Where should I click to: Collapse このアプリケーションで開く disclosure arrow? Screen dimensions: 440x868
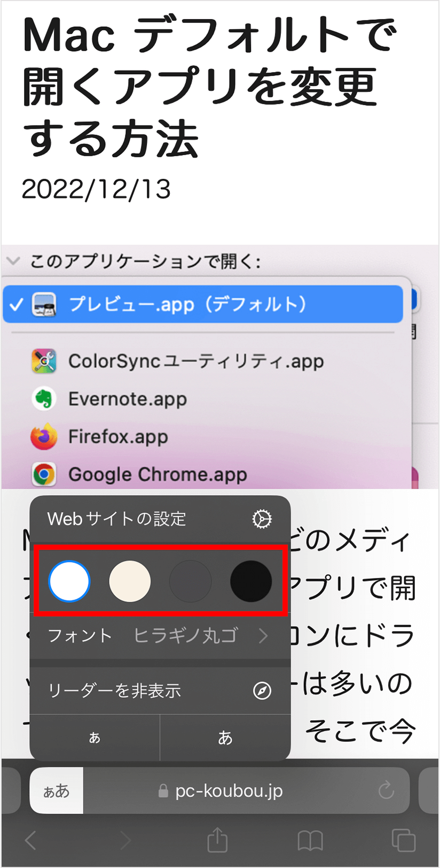pos(13,261)
